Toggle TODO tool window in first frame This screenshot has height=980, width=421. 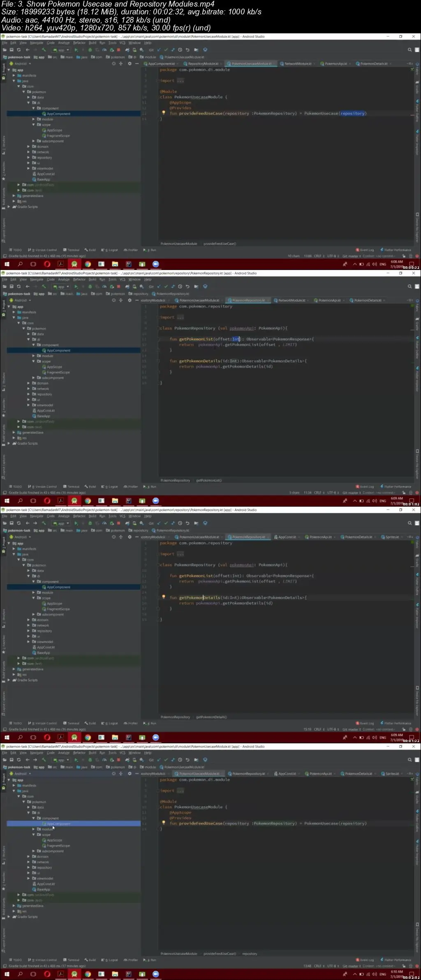(x=16, y=250)
